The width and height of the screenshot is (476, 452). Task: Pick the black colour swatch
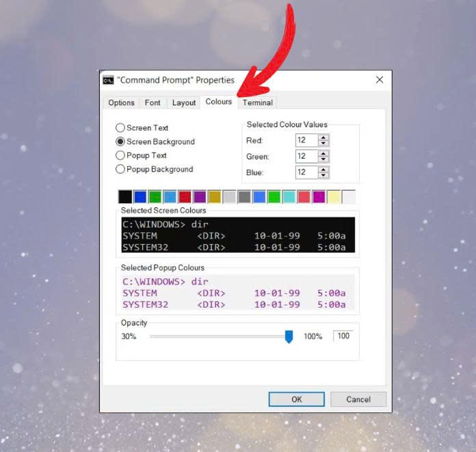(125, 197)
